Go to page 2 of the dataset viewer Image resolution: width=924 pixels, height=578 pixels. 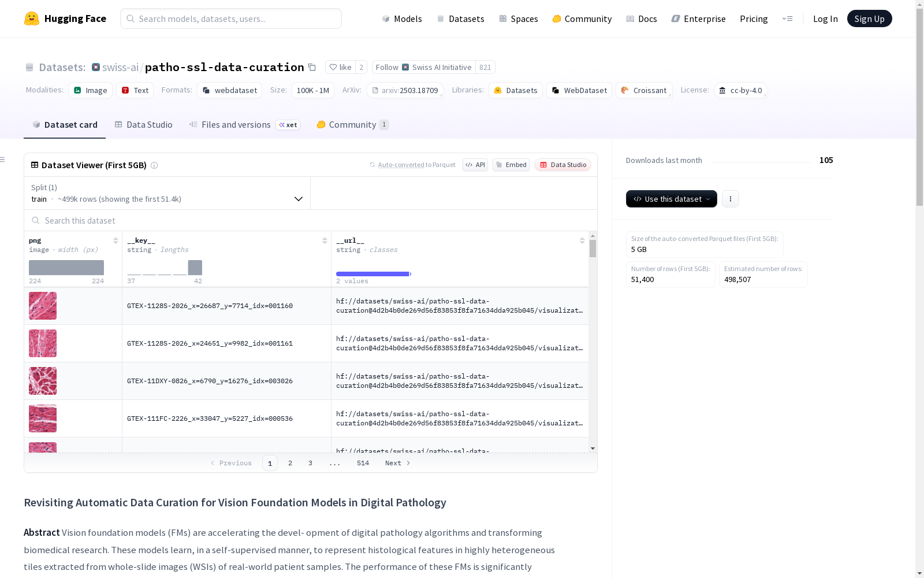click(290, 463)
